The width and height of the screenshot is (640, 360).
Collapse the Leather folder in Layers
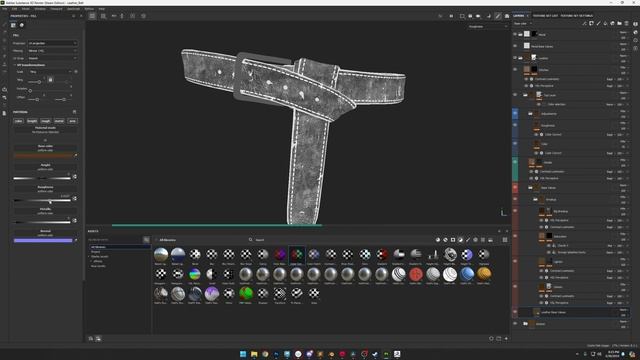pos(520,58)
